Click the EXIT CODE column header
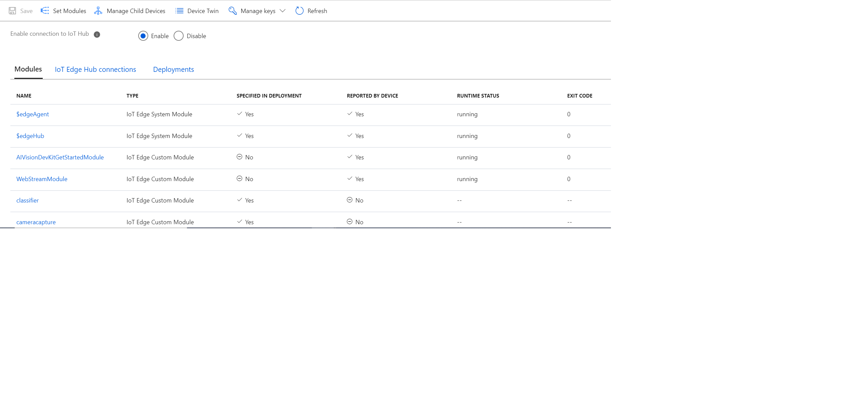 click(580, 96)
